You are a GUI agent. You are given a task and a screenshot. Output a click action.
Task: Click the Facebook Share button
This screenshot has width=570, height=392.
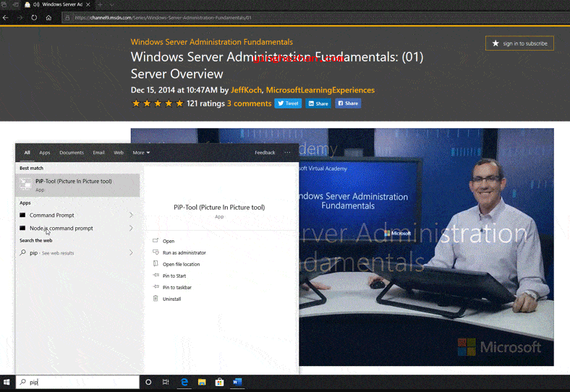coord(348,103)
